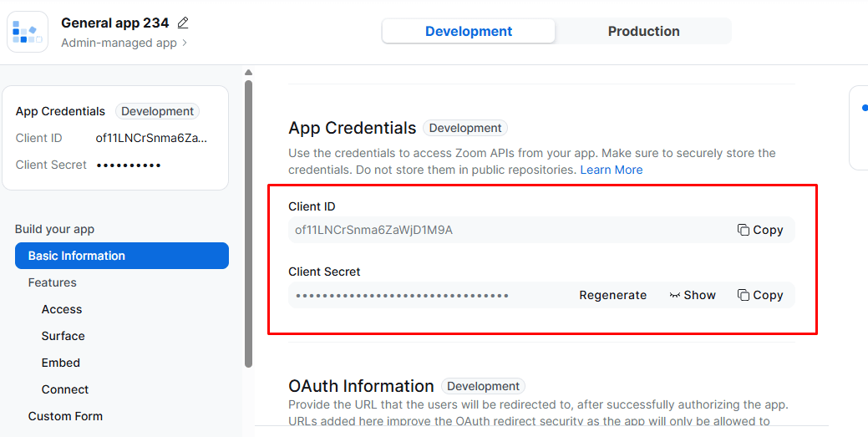The height and width of the screenshot is (437, 868).
Task: Click the Client ID text field
Action: pyautogui.click(x=501, y=230)
